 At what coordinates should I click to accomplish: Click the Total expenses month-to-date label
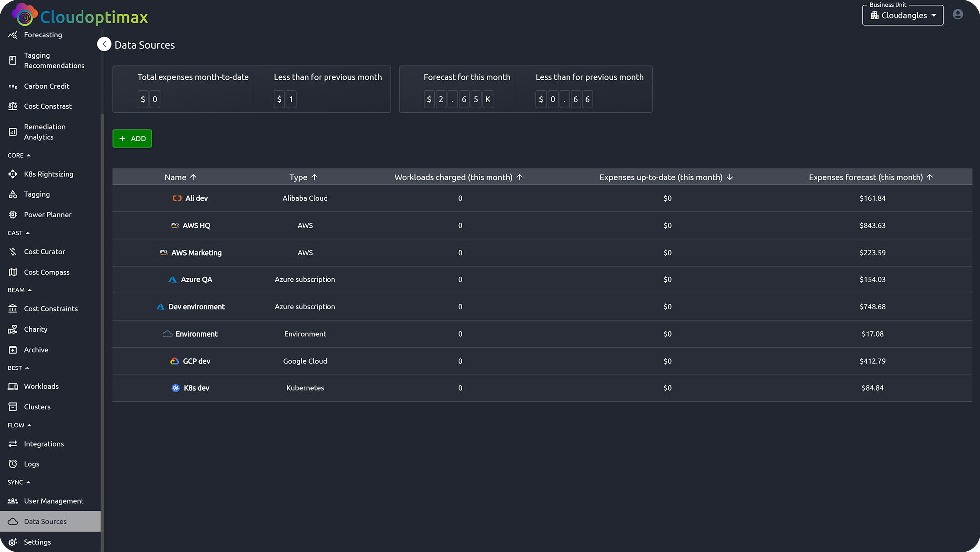tap(193, 77)
